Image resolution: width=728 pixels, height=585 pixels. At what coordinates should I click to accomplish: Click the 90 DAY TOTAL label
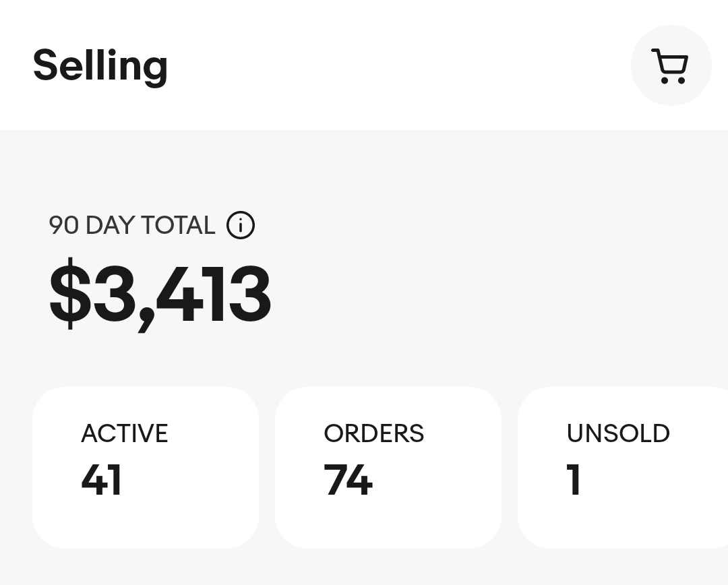(x=132, y=225)
